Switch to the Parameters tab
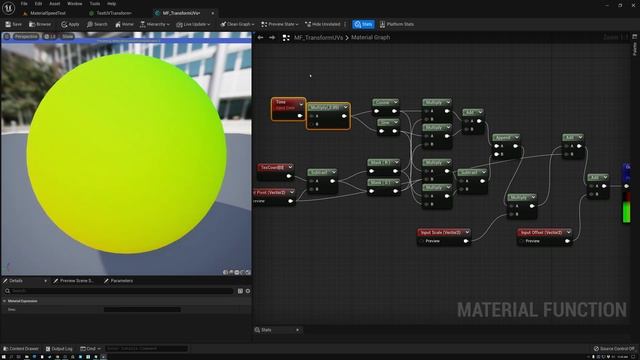640x360 pixels. (x=118, y=281)
